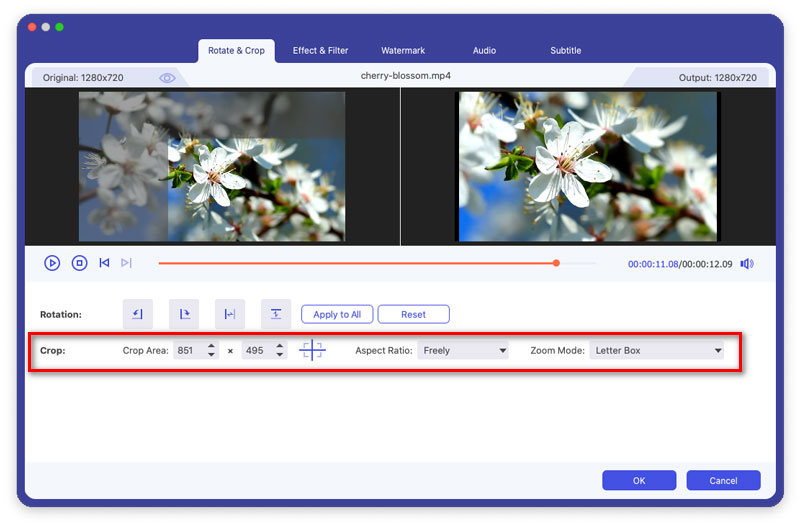Mute the audio with the speaker icon
Screen dimensions: 800x526
[747, 264]
